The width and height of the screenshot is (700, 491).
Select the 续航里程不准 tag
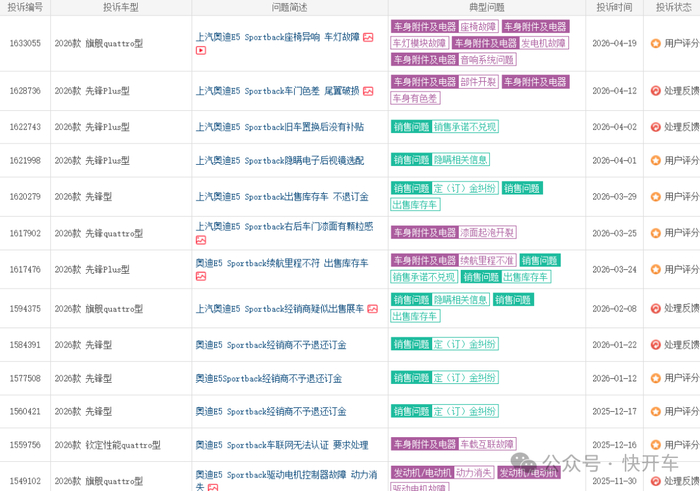click(x=487, y=260)
